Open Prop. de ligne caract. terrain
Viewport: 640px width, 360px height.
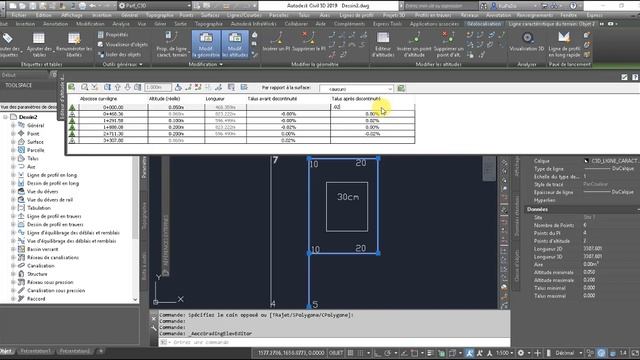pyautogui.click(x=171, y=44)
